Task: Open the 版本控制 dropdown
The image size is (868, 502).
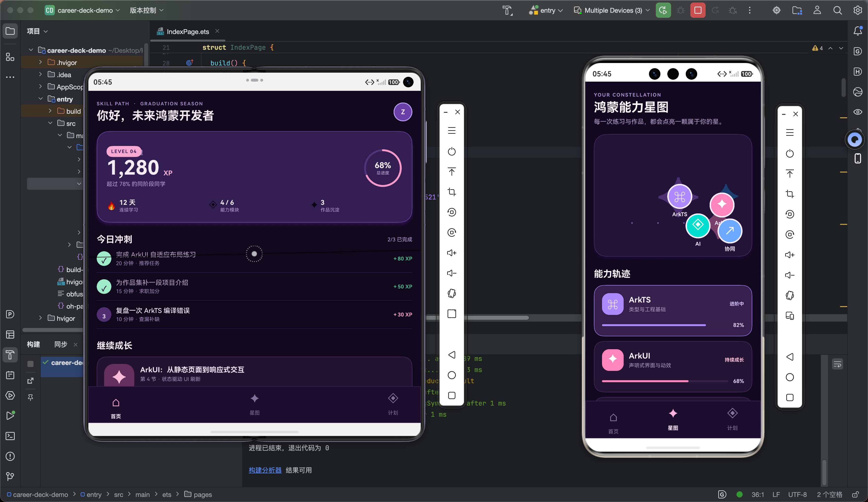Action: pyautogui.click(x=146, y=10)
